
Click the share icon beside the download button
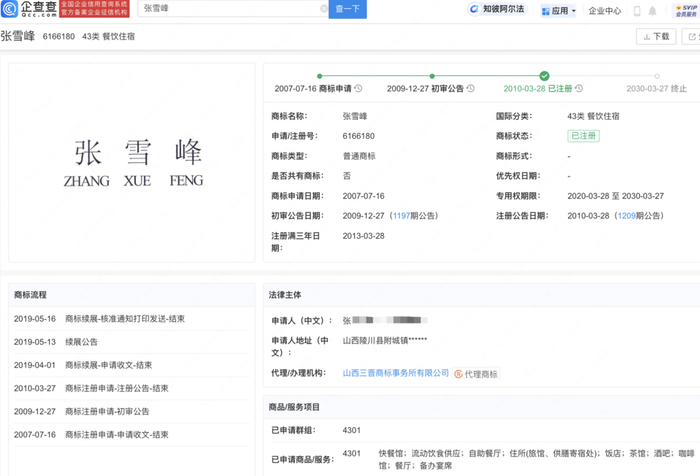pos(692,37)
